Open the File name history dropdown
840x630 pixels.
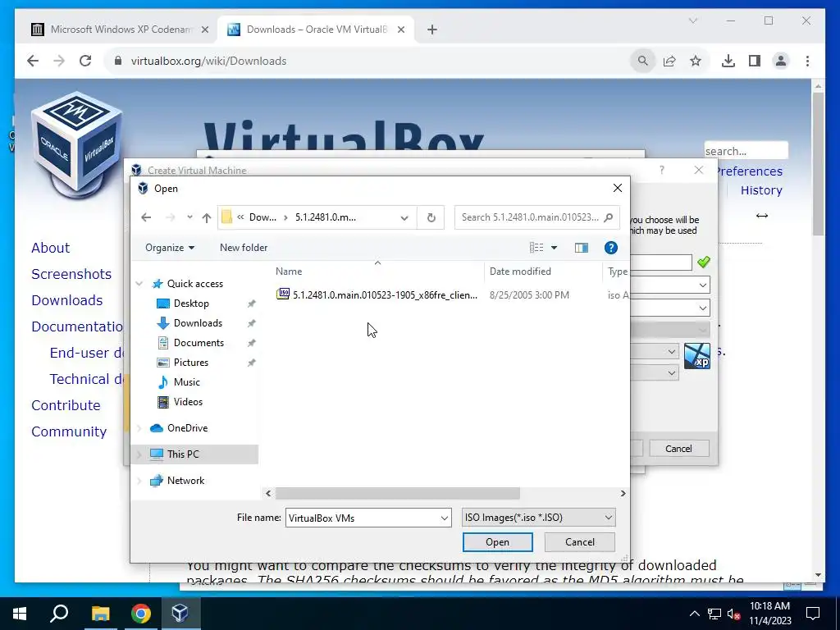444,518
